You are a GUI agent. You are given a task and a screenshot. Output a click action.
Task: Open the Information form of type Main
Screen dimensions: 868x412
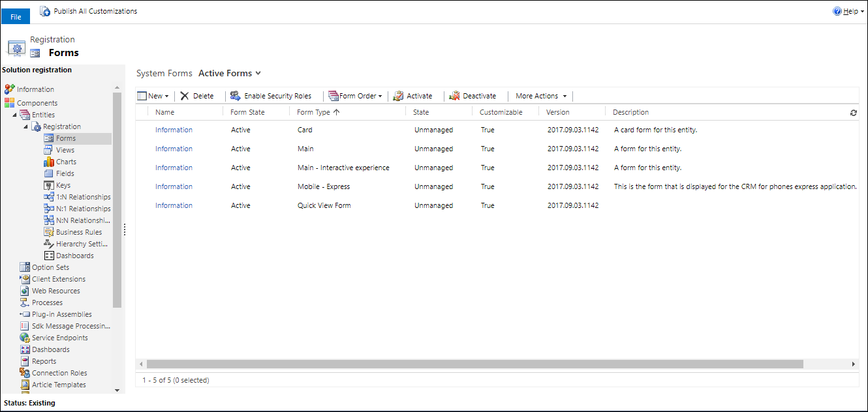pyautogui.click(x=174, y=149)
